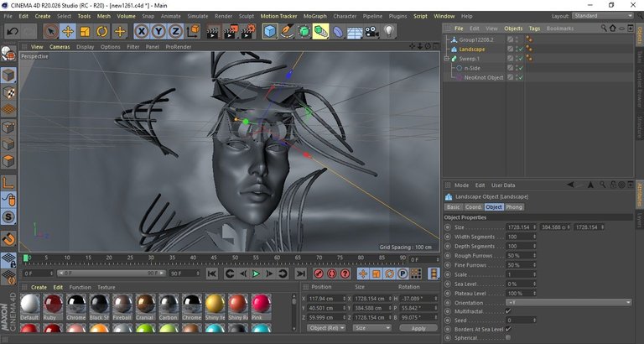Viewport: 644px width, 344px height.
Task: Click frame 45 on the timeline
Action: (214, 258)
